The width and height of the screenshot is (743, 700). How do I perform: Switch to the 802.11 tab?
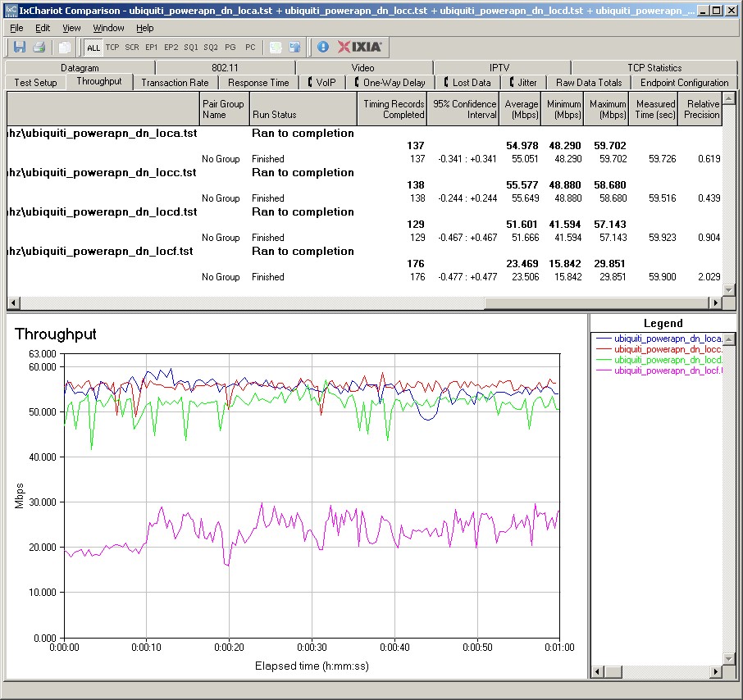point(225,68)
